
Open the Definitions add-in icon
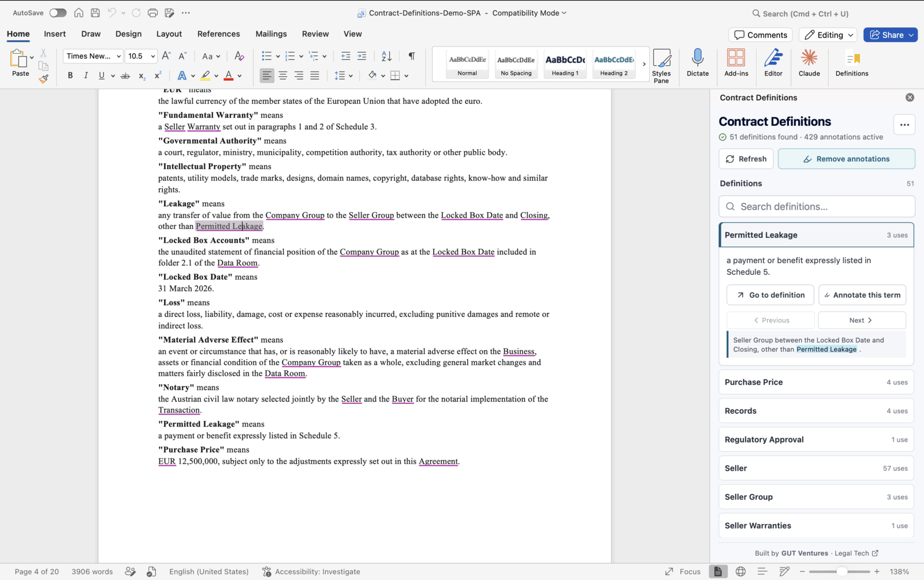852,63
